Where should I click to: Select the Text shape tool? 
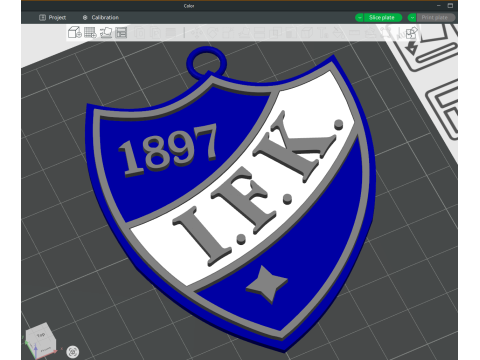(323, 33)
